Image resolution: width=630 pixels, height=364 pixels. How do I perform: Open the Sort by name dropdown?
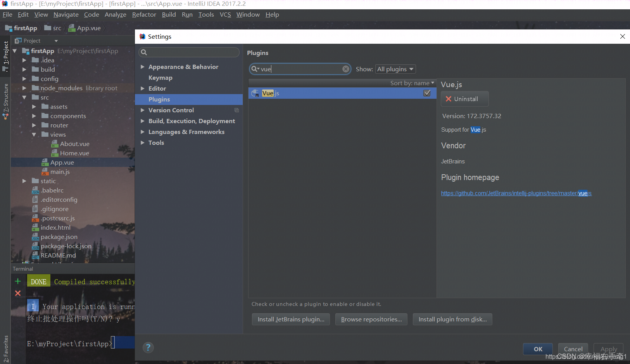412,83
